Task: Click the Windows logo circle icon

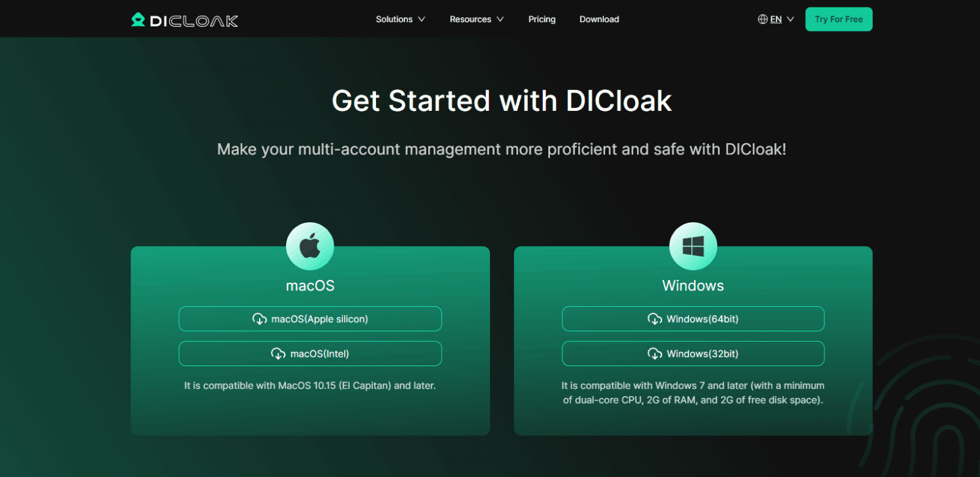Action: [693, 246]
